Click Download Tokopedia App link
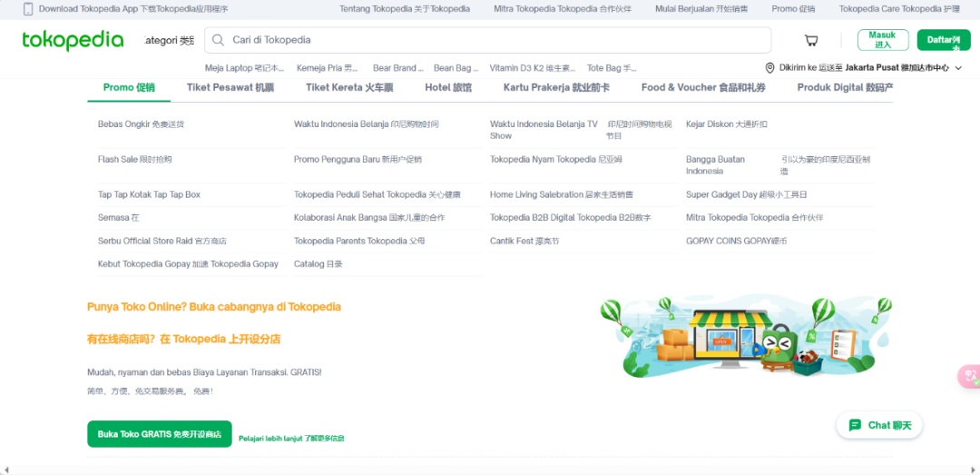Screen dimensions: 980x475 [133, 9]
